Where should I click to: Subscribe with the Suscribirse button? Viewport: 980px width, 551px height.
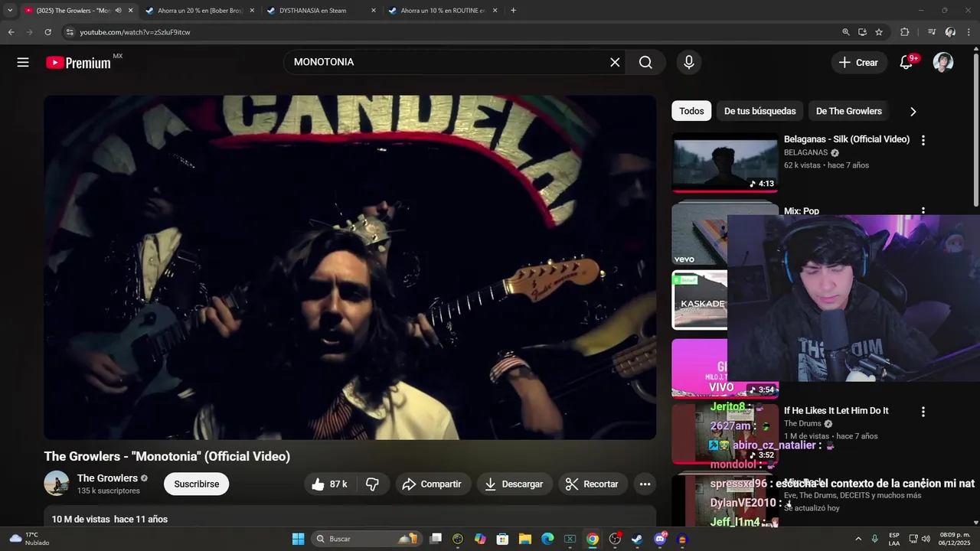[196, 484]
